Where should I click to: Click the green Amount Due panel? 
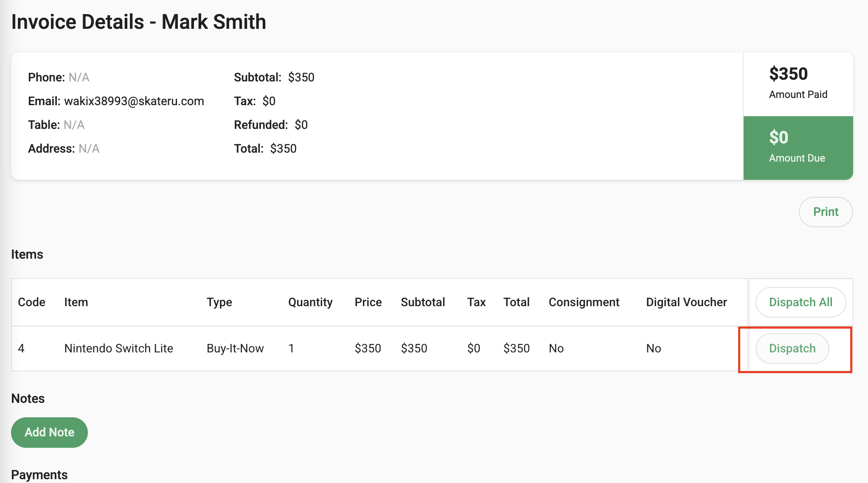[x=798, y=148]
